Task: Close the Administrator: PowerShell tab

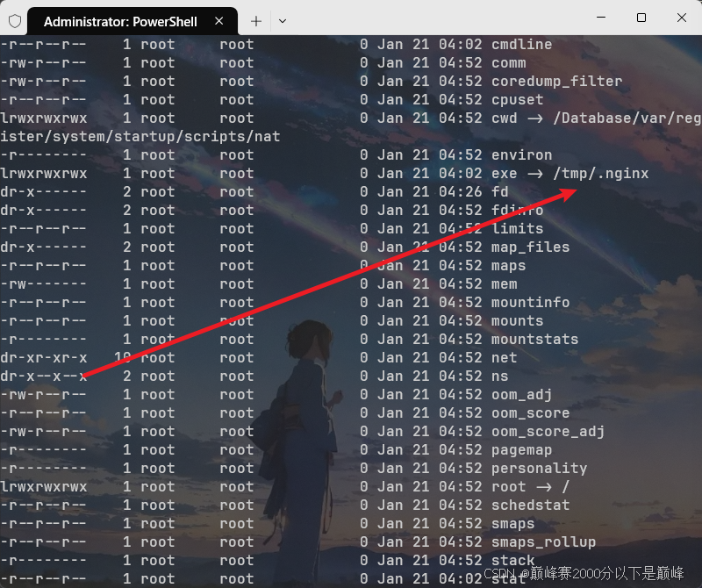Action: click(x=218, y=21)
